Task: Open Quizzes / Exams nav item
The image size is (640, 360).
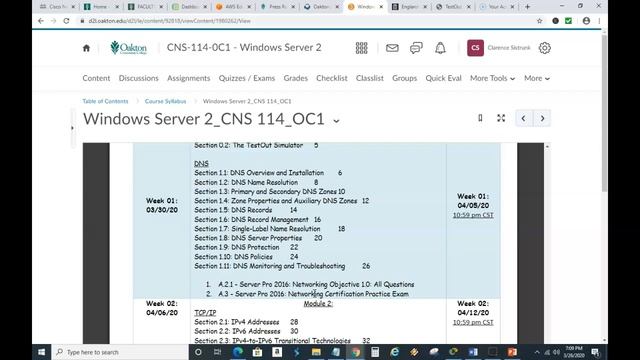Action: (247, 78)
